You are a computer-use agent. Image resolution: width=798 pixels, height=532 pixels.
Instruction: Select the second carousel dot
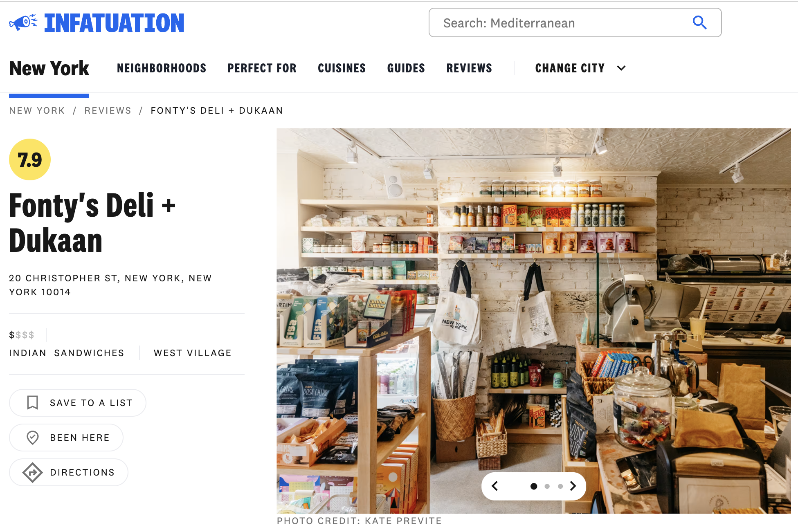(547, 486)
